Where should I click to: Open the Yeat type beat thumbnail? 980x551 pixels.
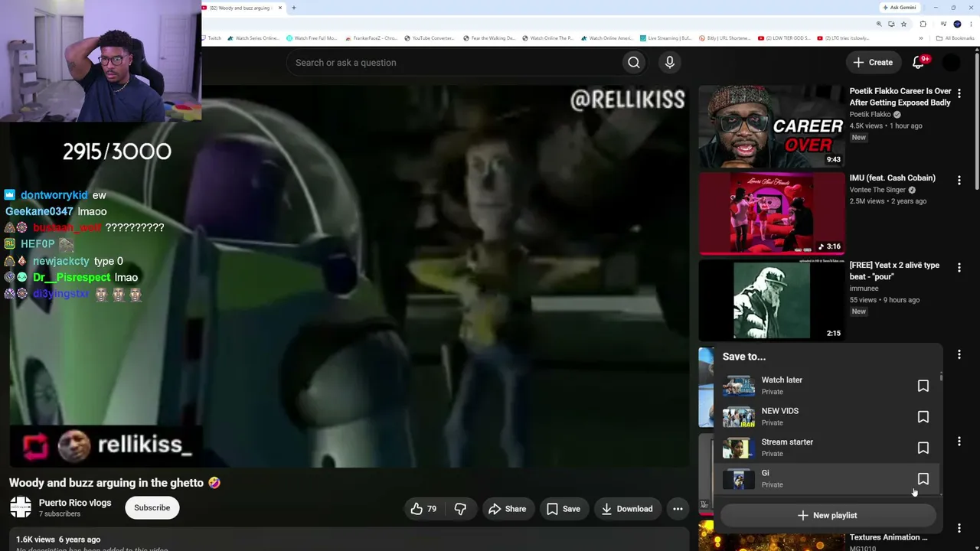click(x=772, y=300)
